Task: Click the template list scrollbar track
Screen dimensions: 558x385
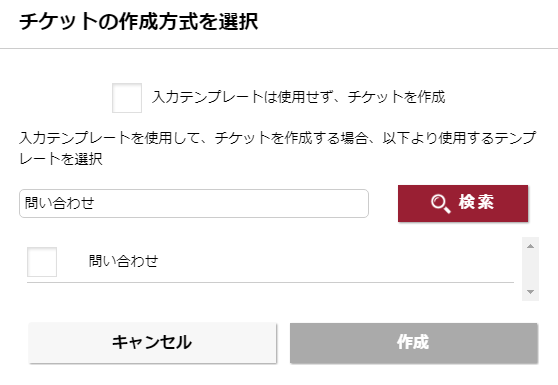Action: 530,269
